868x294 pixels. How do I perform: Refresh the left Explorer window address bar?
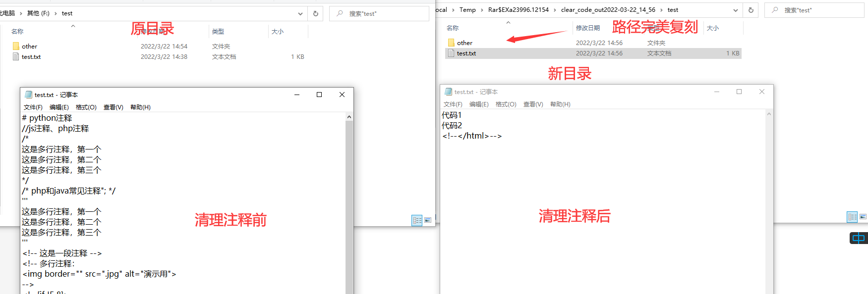click(316, 13)
